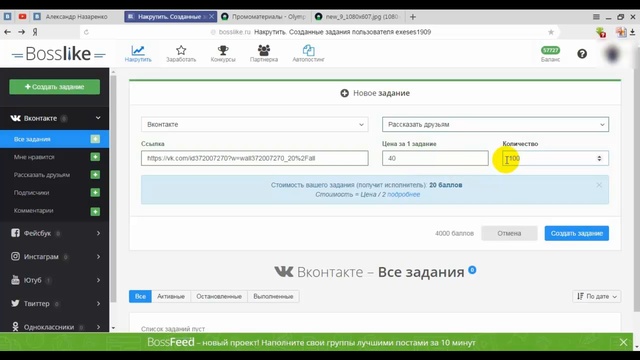Viewport: 640px width, 360px height.
Task: Open the browser downloads arrow icon
Action: 633,32
